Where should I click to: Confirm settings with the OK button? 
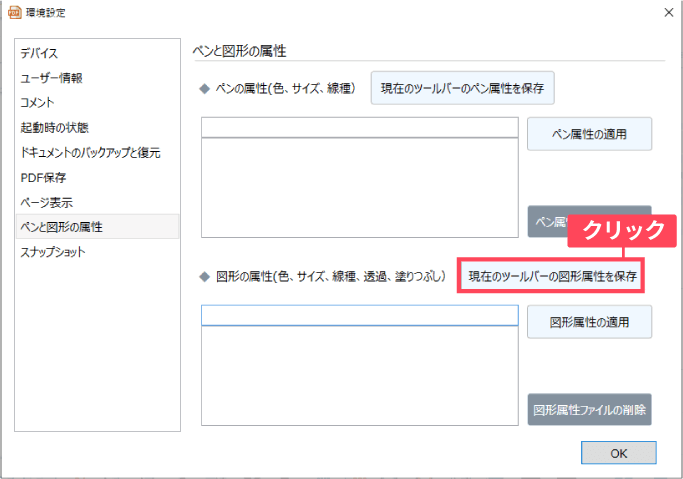point(618,453)
